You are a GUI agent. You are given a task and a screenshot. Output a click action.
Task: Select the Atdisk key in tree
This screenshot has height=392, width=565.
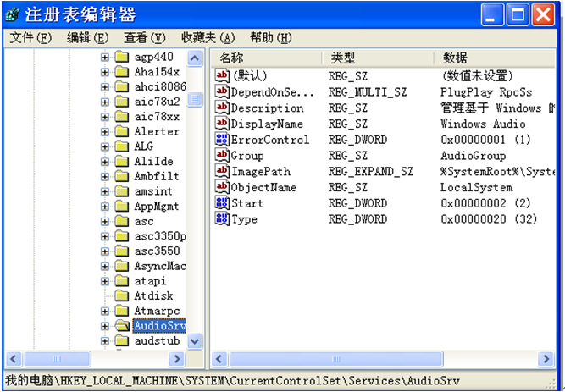153,295
